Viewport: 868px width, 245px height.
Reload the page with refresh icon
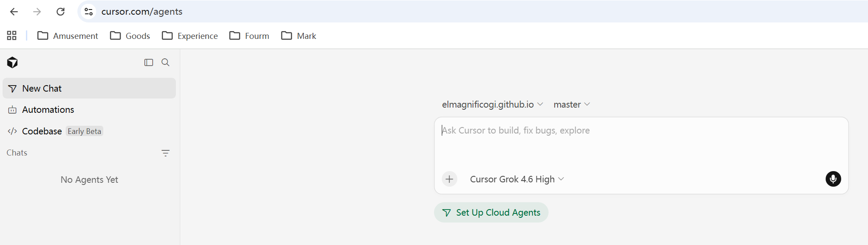61,12
